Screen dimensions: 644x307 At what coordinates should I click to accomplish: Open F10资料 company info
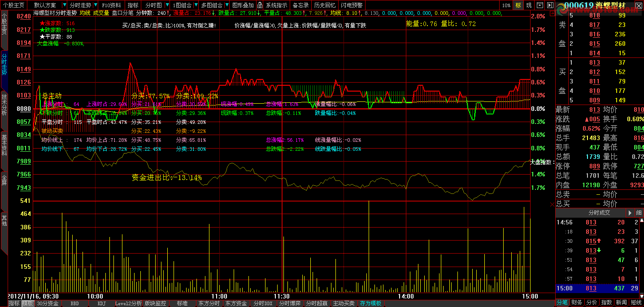click(111, 5)
